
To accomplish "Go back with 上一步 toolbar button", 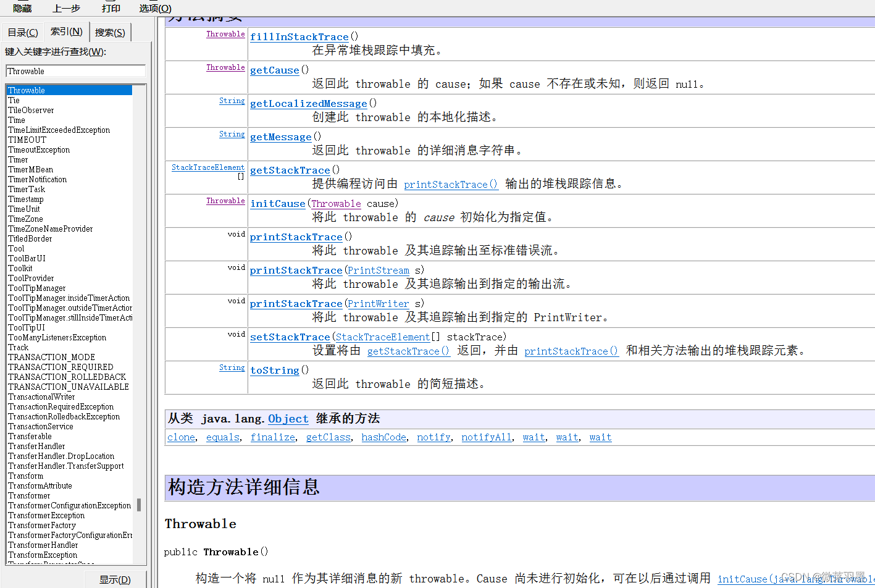I will [67, 8].
